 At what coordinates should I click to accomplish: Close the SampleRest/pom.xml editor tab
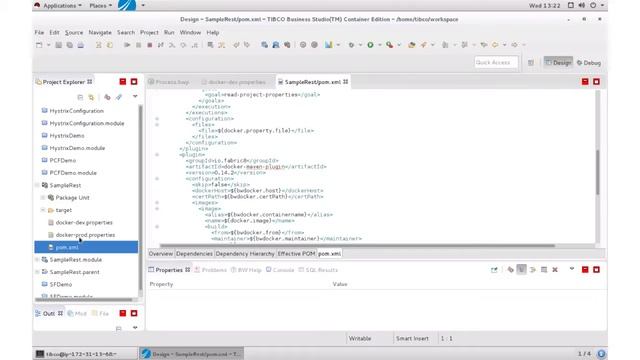click(x=346, y=82)
